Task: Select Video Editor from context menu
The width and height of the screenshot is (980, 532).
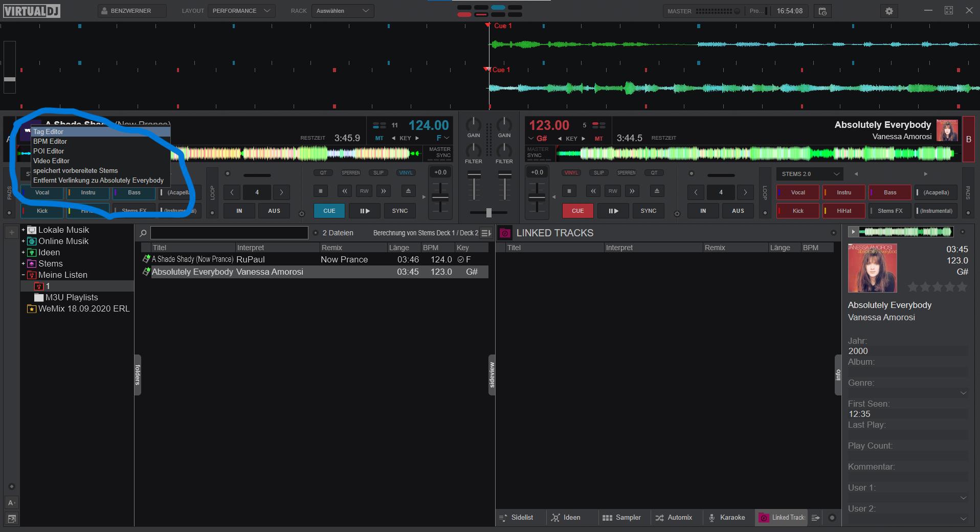Action: [100, 161]
